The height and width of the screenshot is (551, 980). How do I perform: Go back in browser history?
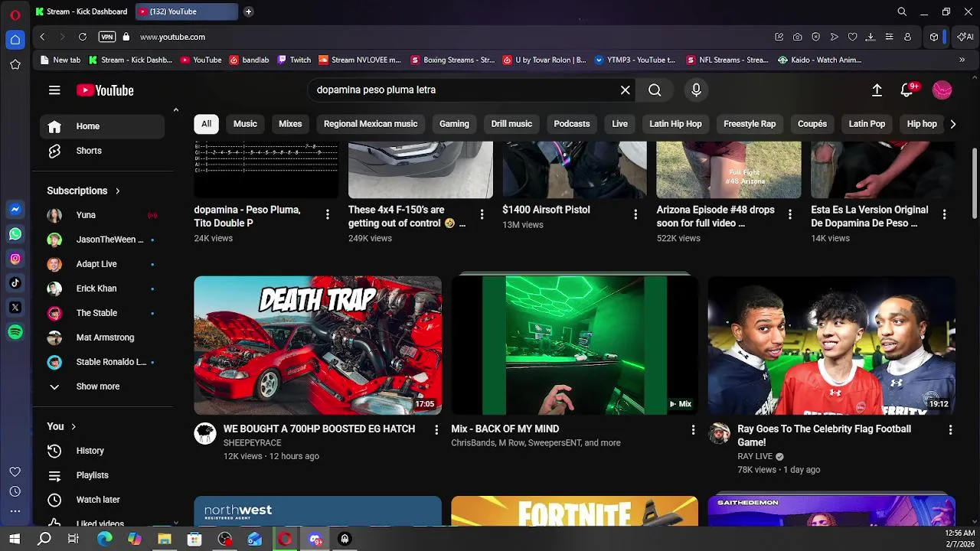point(43,37)
